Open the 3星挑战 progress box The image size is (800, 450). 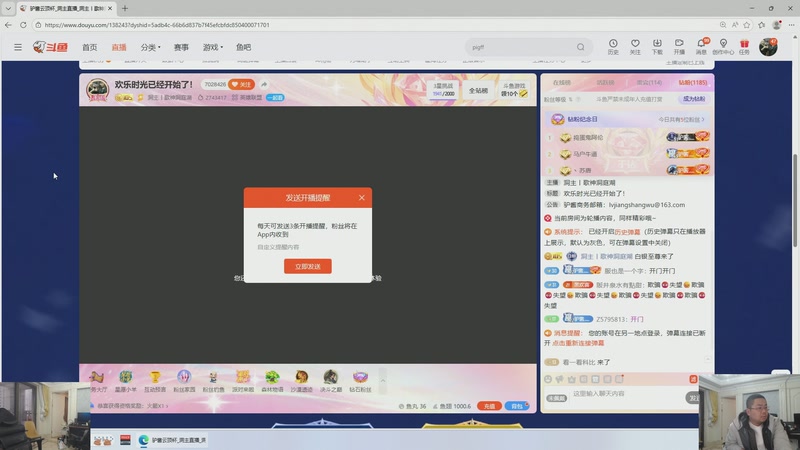(x=443, y=90)
